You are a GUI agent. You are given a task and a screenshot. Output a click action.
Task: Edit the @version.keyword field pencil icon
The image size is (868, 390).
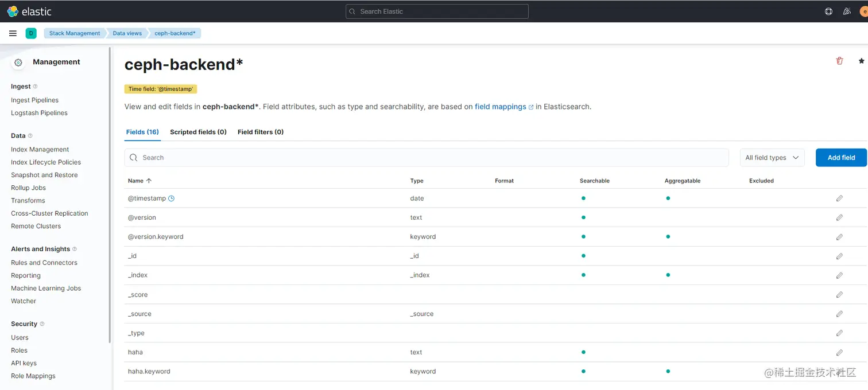click(839, 237)
